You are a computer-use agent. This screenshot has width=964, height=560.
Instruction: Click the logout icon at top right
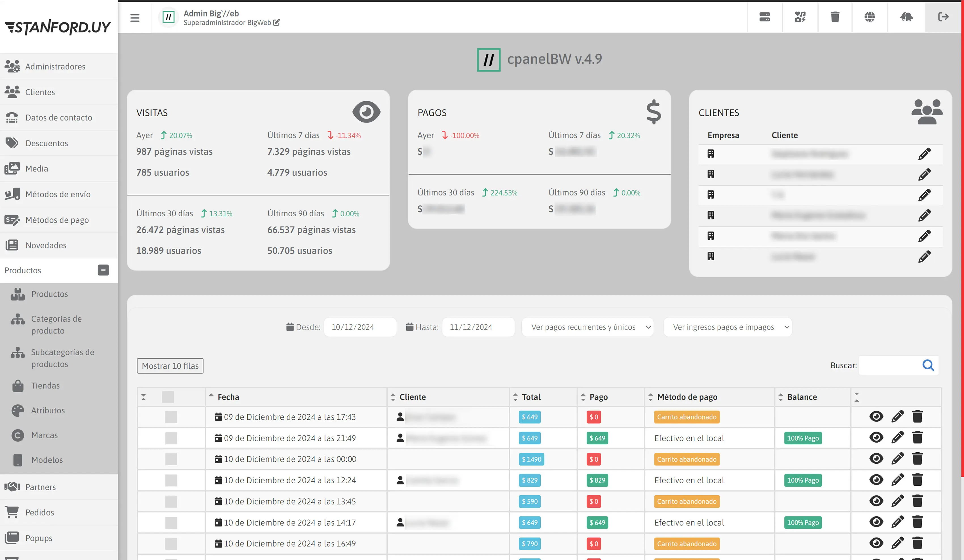pos(943,17)
